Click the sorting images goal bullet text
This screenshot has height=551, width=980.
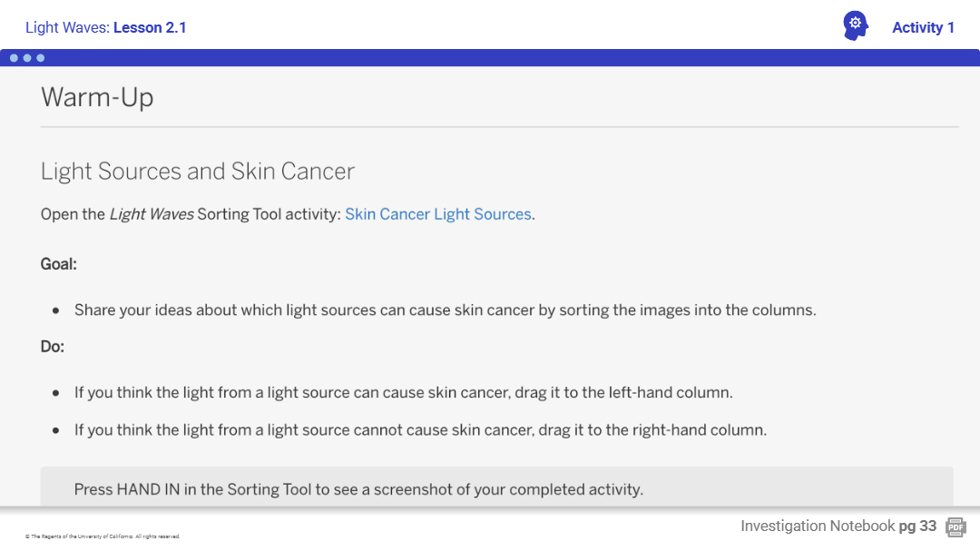tap(445, 310)
